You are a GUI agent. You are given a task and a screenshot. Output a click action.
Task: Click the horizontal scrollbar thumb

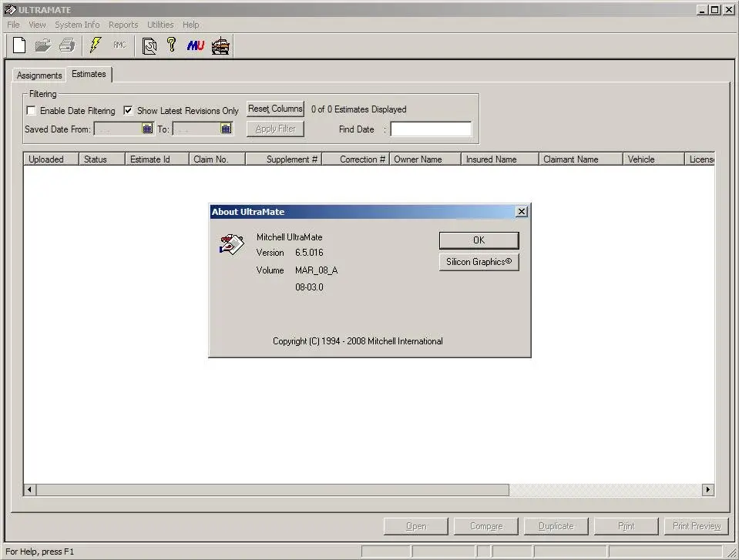click(x=273, y=489)
